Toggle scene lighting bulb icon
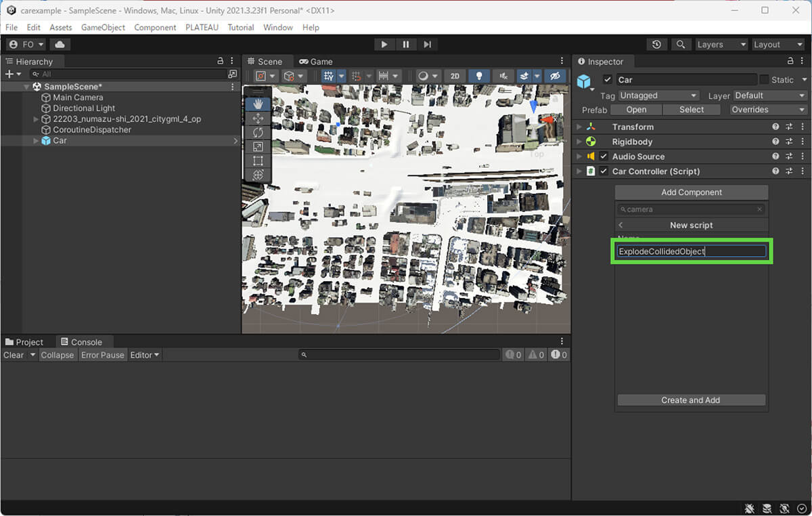 pyautogui.click(x=479, y=76)
